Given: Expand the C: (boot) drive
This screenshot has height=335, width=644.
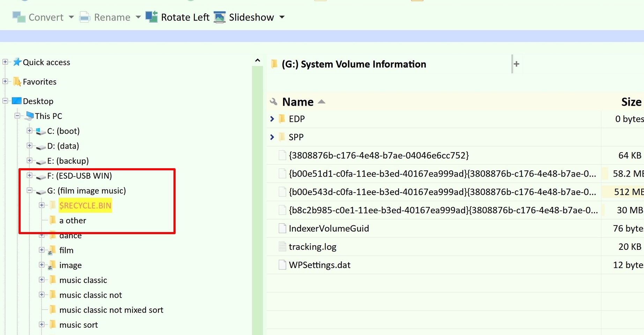Looking at the screenshot, I should click(29, 131).
